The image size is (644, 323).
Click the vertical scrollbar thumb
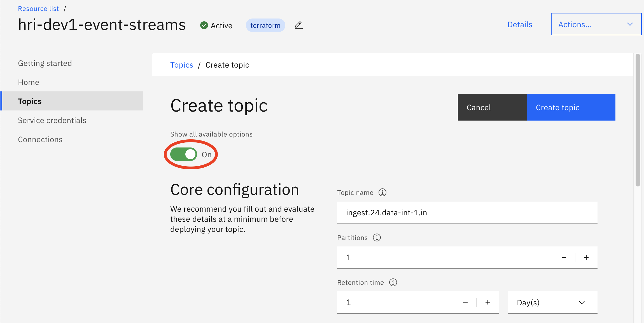coord(638,120)
